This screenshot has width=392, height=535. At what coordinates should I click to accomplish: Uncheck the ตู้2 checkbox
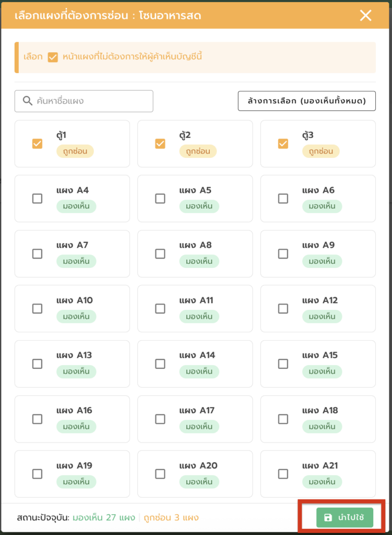tap(160, 144)
